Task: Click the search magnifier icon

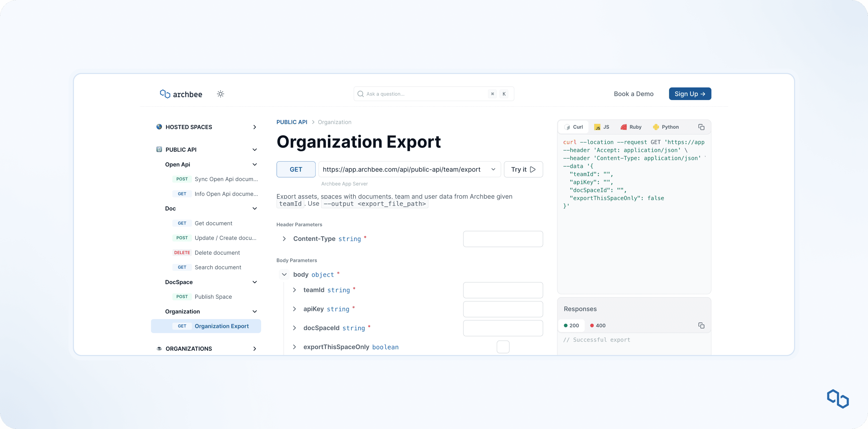Action: click(361, 94)
